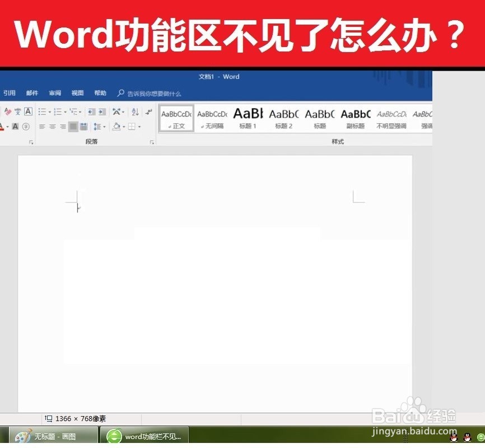Open the multilevel list dropdown arrow
Image resolution: width=485 pixels, height=448 pixels.
[x=80, y=112]
